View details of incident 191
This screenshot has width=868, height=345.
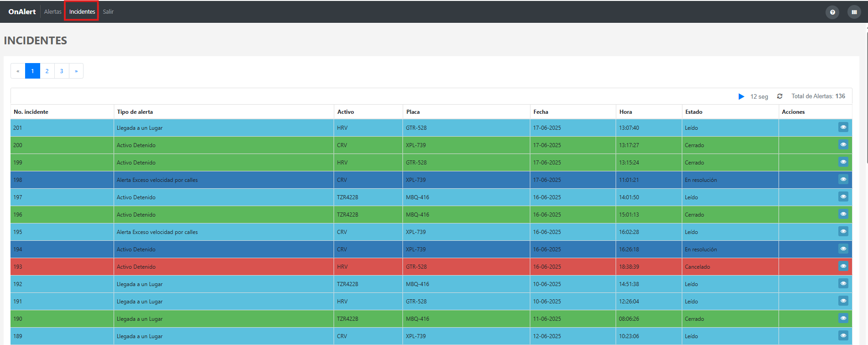843,301
